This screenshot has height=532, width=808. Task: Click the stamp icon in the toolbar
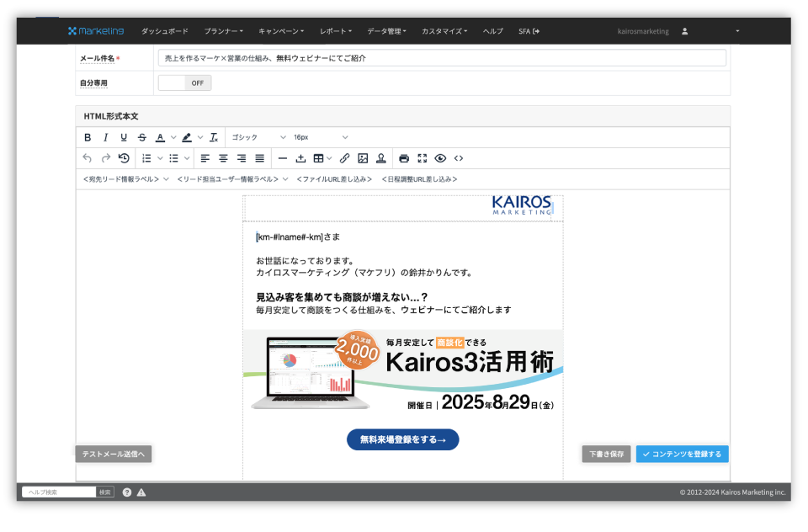point(381,158)
